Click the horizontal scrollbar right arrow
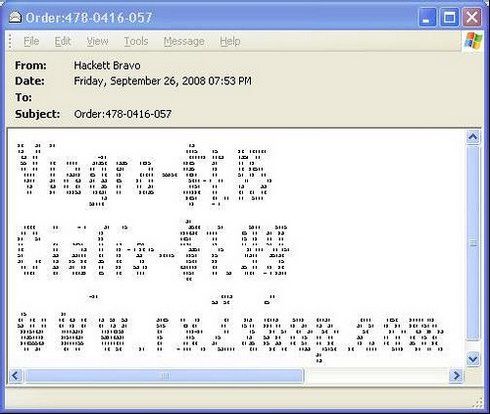 456,376
